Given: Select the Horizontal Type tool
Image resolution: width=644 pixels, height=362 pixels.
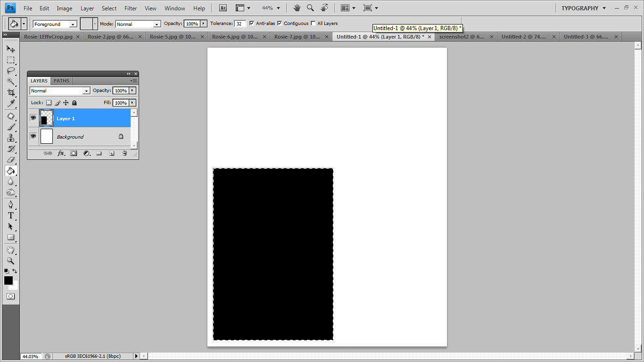Looking at the screenshot, I should click(x=10, y=215).
